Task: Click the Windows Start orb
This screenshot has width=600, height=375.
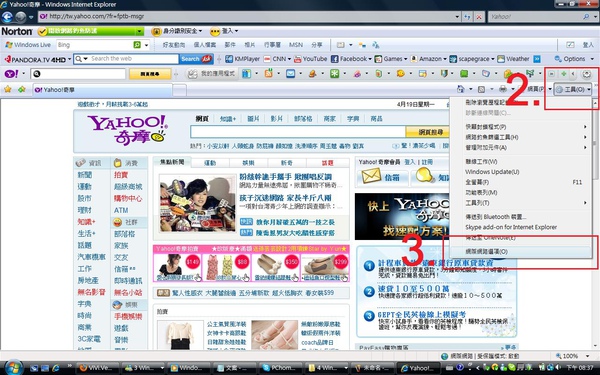Action: coord(14,368)
